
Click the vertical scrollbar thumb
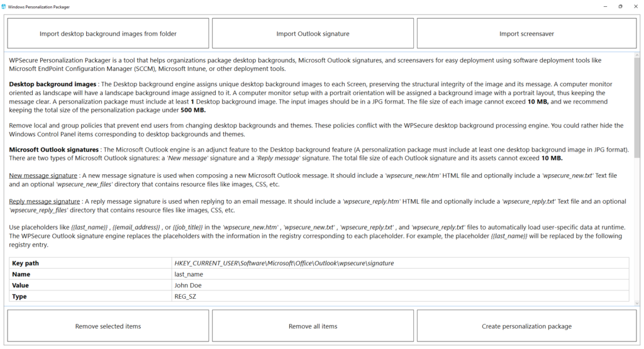[637, 108]
